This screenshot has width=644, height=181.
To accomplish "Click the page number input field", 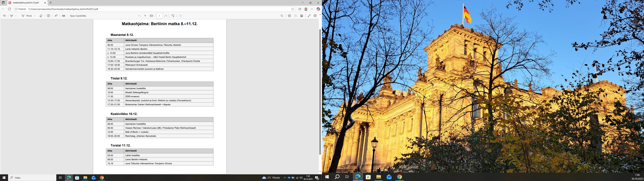I will tap(159, 16).
